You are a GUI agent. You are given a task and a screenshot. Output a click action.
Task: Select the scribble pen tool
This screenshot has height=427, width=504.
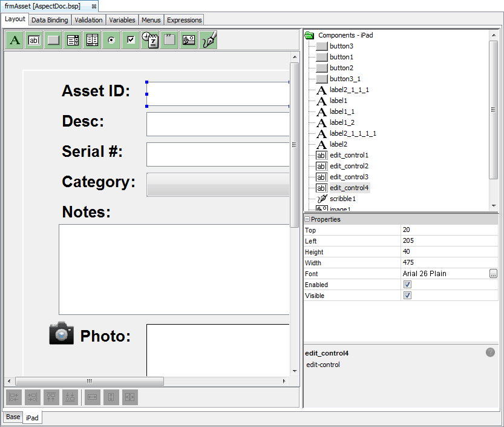coord(208,40)
